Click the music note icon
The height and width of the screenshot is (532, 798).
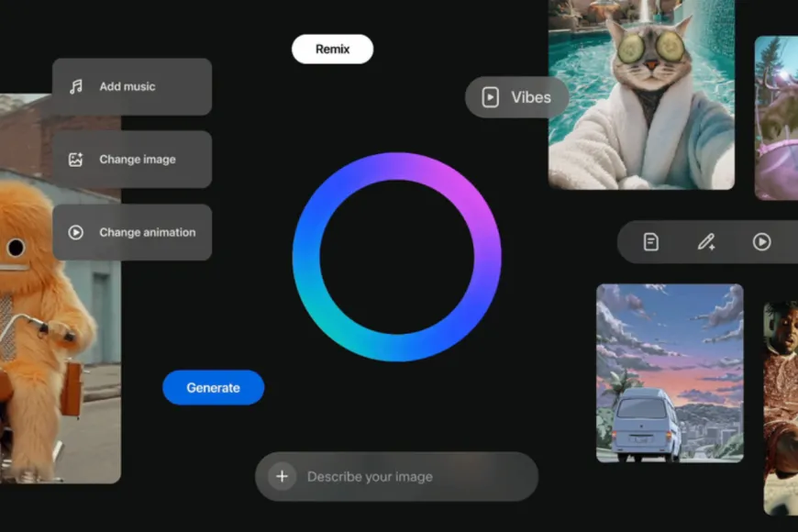76,86
